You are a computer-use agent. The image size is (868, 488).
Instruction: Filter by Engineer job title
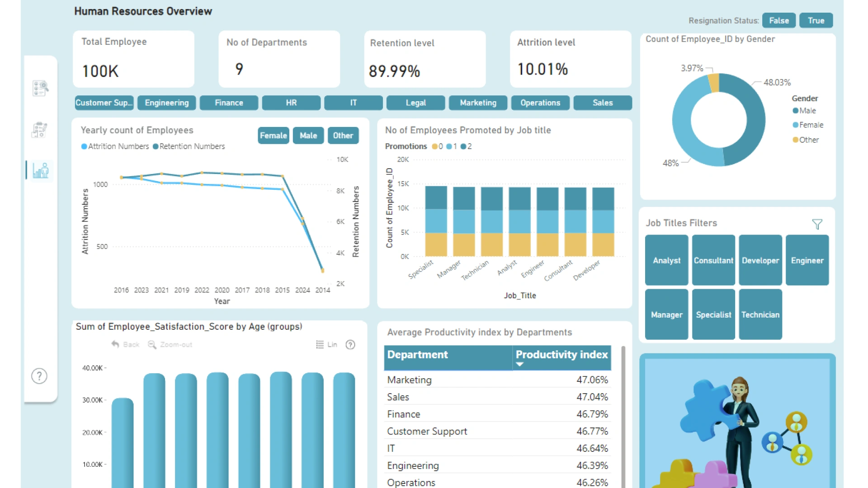[x=807, y=260]
